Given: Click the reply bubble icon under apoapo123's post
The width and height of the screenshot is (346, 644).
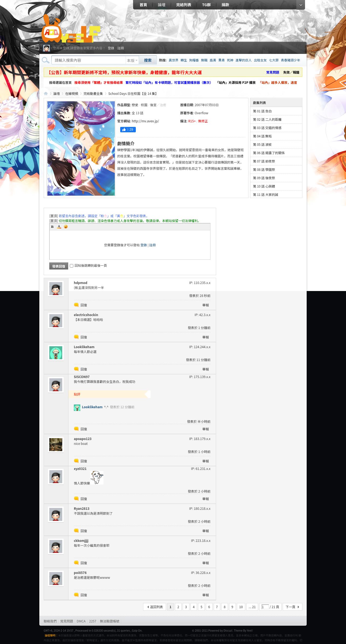Looking at the screenshot, I should tap(76, 461).
